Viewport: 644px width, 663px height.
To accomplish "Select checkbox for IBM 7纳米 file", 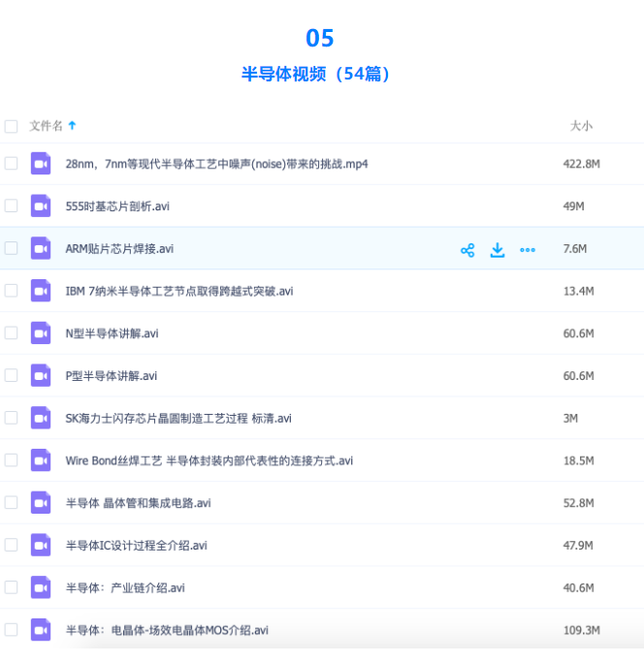I will (x=12, y=291).
